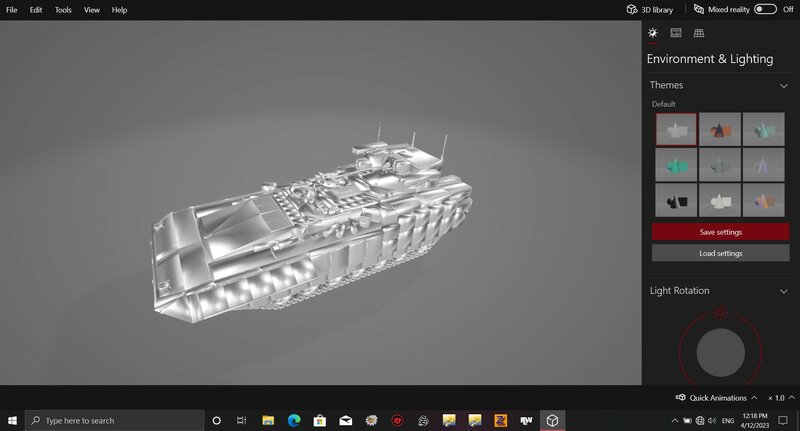Launch Microsoft Edge from taskbar
800x431 pixels.
click(294, 421)
